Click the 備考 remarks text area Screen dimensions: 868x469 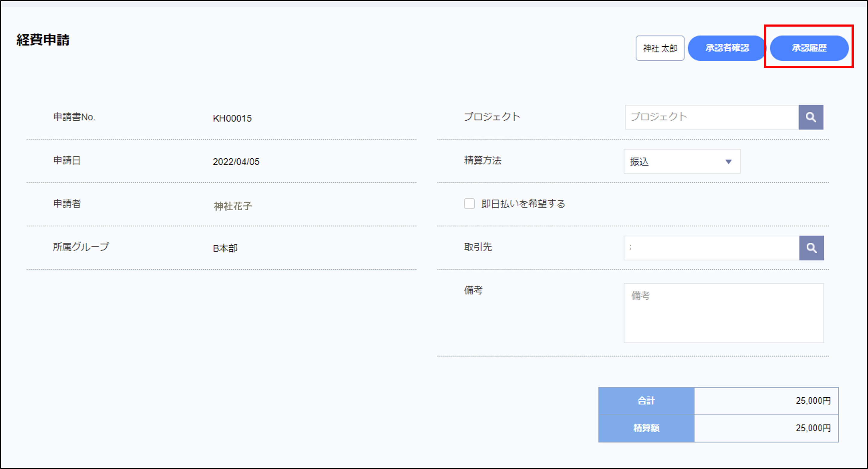click(x=723, y=313)
